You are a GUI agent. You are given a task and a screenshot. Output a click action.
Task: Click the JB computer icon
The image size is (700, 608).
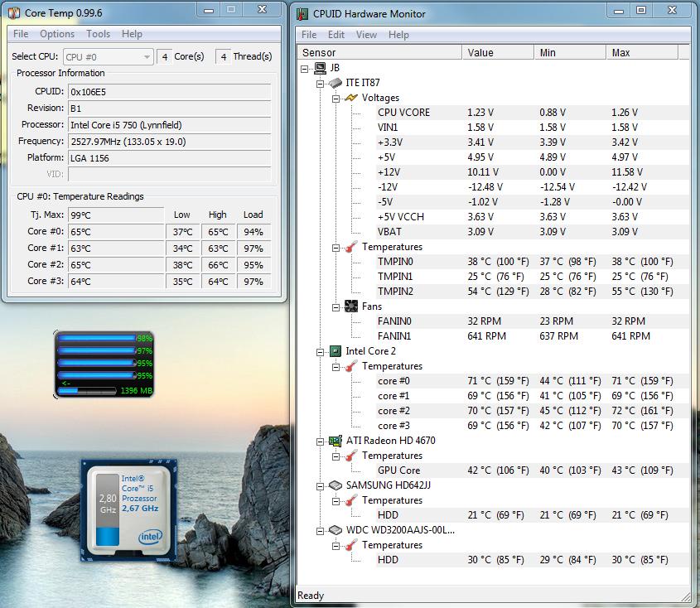coord(320,68)
